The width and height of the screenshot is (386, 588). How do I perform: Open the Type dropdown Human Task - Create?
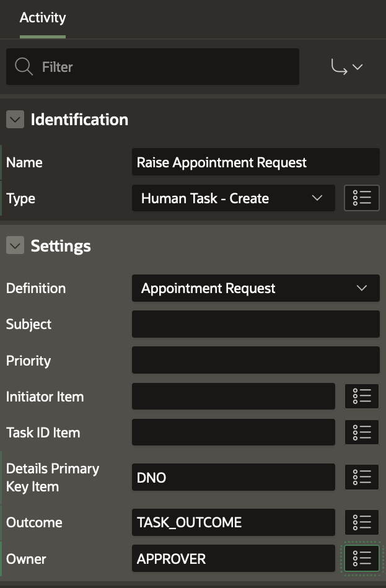point(233,198)
